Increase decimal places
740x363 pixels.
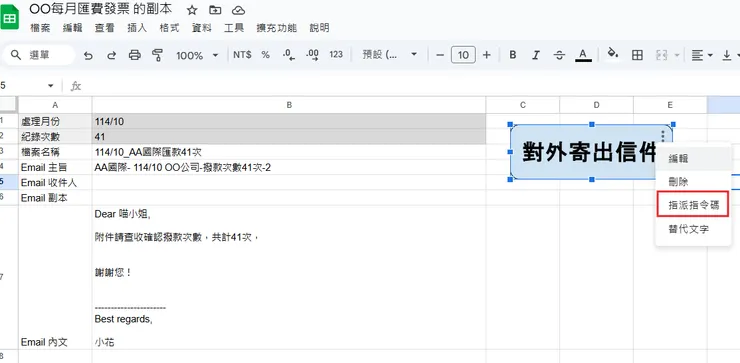point(312,55)
